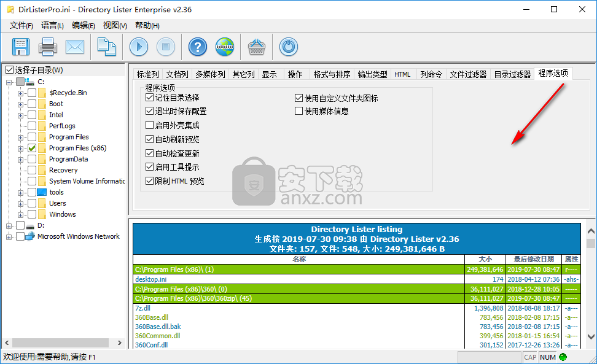Click the Program Files (x86) folder icon
This screenshot has width=597, height=364.
tap(42, 148)
